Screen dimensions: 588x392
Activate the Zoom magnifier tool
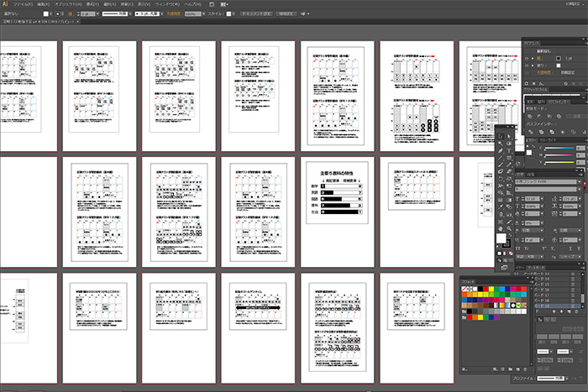509,227
